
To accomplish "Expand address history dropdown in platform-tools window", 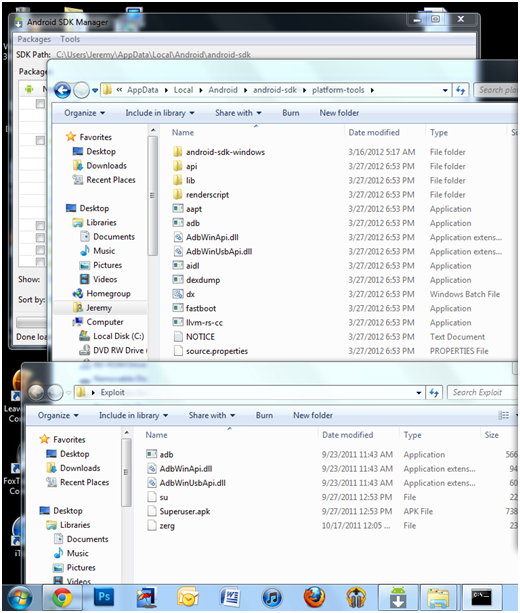I will coord(445,90).
